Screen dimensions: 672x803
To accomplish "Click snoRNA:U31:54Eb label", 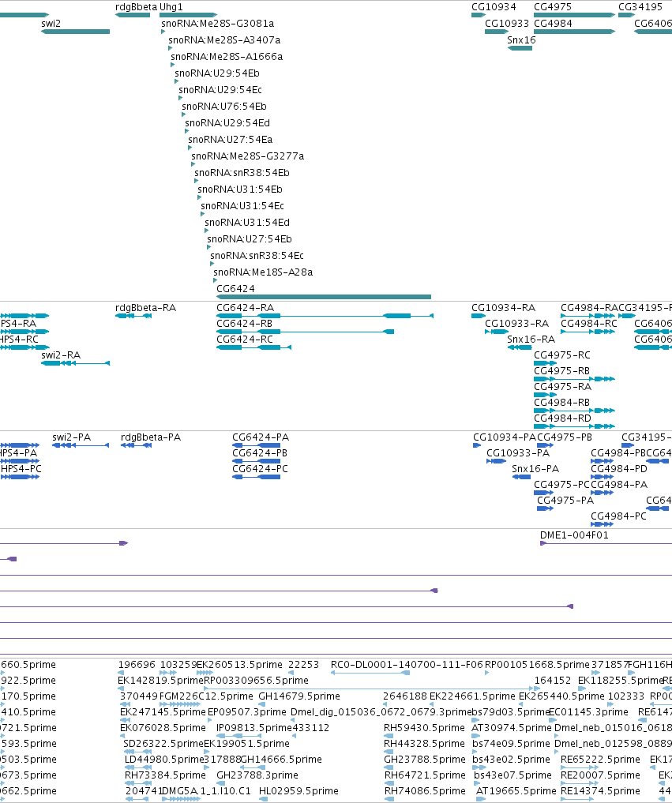I will 240,189.
